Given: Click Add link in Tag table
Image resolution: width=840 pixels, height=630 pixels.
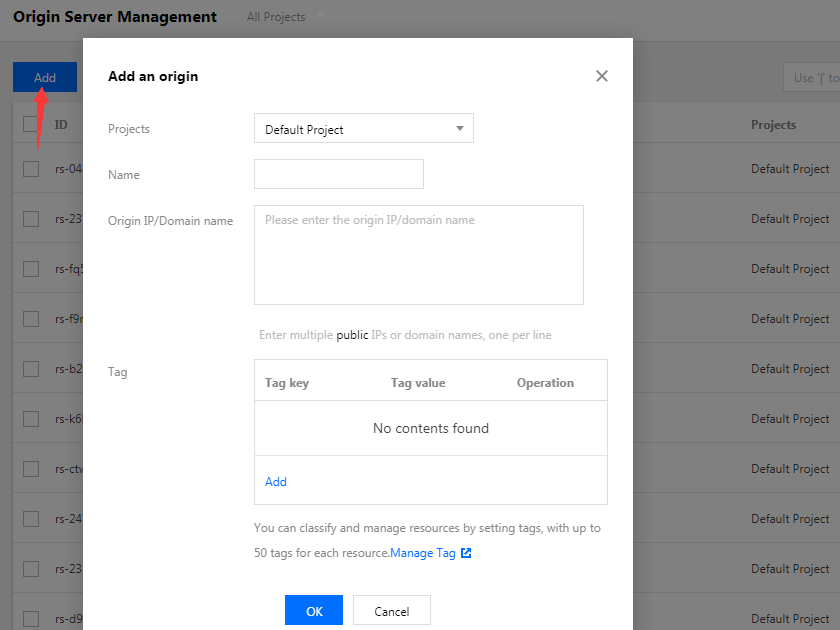Looking at the screenshot, I should (276, 482).
